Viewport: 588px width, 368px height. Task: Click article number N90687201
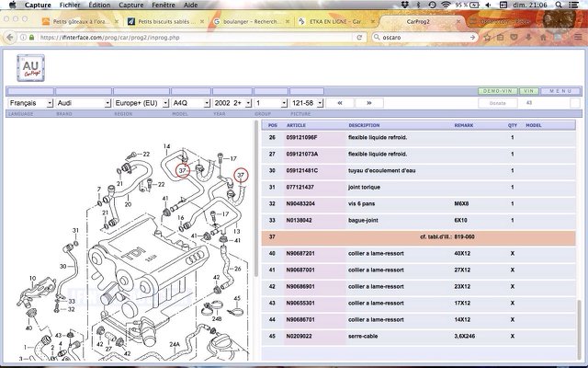pyautogui.click(x=300, y=254)
